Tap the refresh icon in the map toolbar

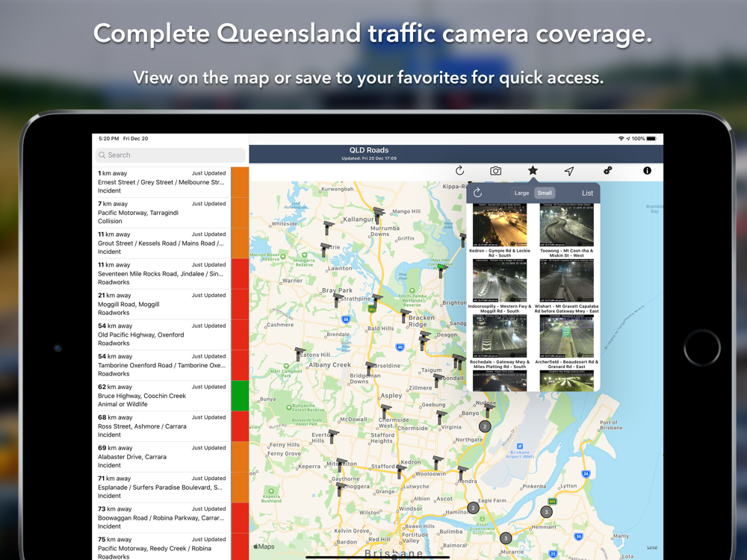coord(459,170)
